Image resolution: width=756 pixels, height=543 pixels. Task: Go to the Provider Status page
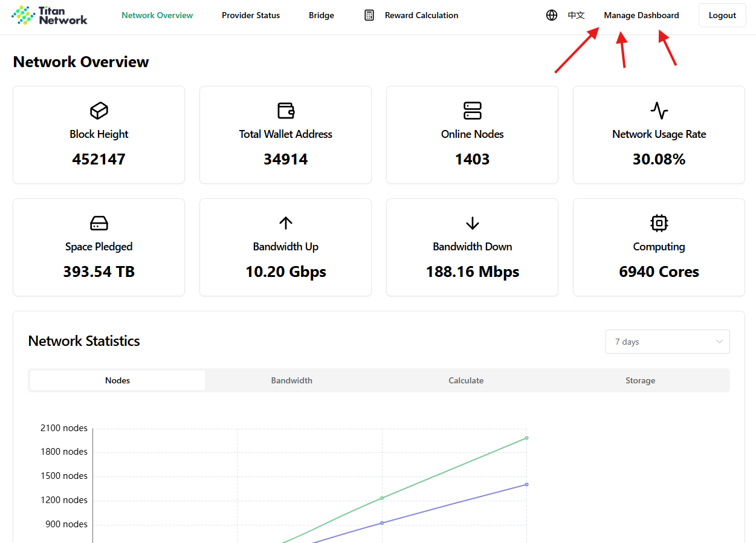tap(251, 15)
